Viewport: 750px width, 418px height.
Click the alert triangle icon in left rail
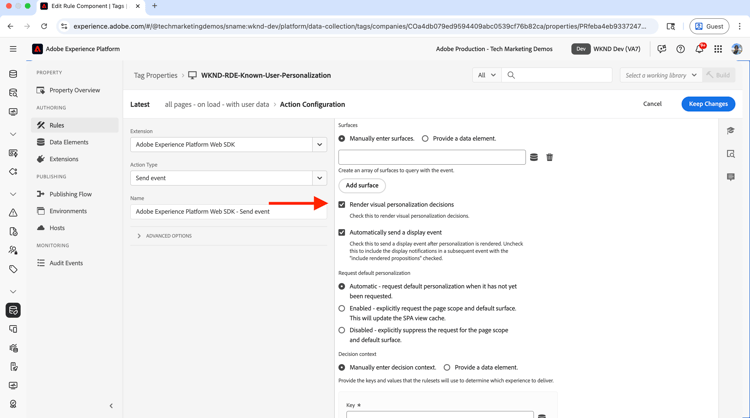pyautogui.click(x=13, y=213)
